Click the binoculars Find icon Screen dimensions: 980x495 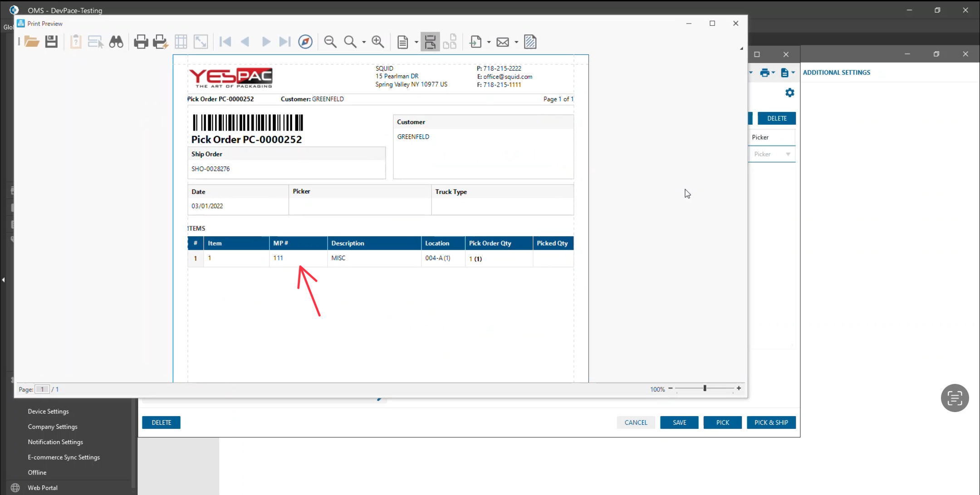click(116, 42)
